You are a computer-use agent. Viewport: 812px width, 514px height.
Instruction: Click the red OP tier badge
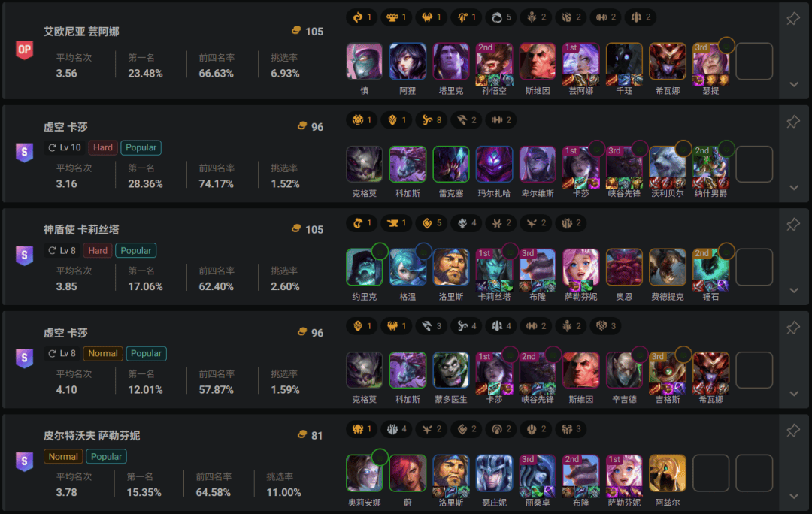(24, 50)
